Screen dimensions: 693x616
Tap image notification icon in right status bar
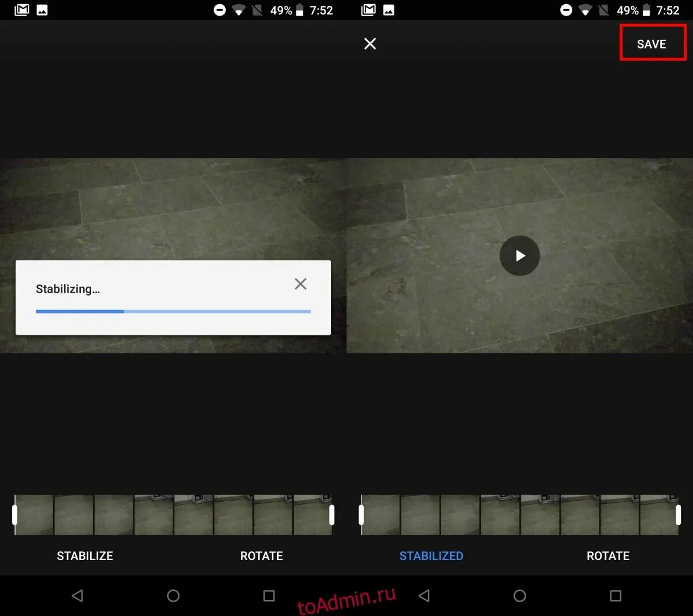[389, 10]
